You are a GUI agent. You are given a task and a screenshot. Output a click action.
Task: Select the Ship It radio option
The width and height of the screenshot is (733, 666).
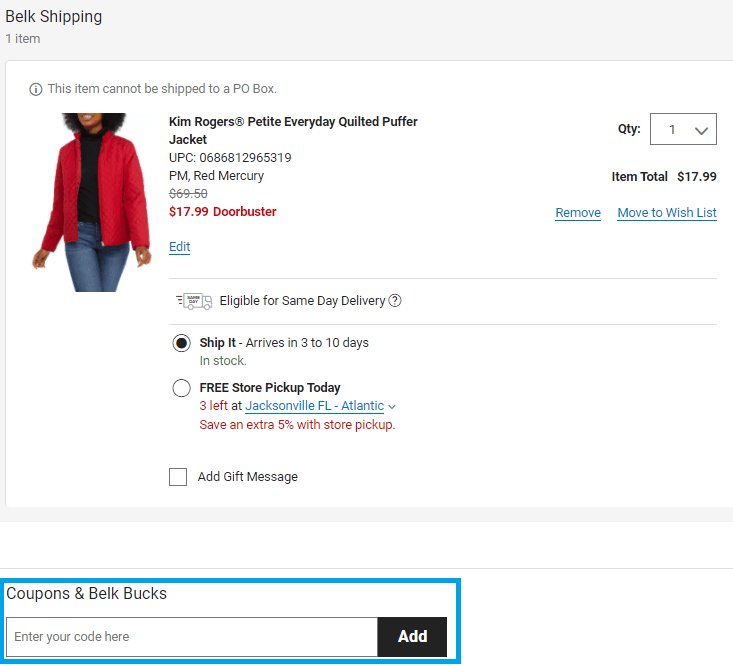click(x=181, y=343)
